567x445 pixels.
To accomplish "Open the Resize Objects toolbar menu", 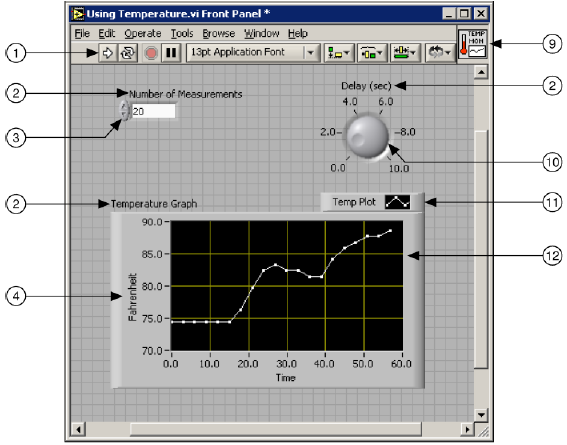I will tap(405, 53).
